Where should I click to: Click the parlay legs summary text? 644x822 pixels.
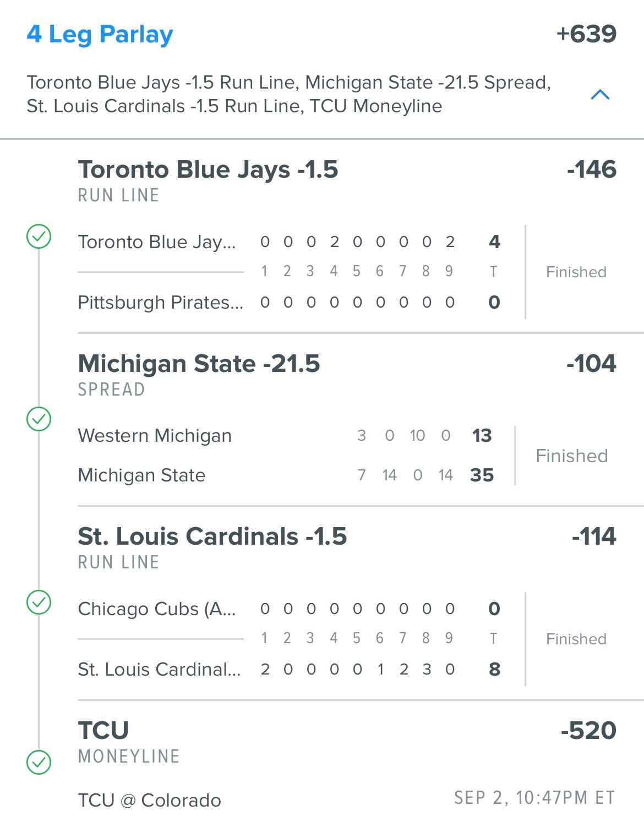[289, 94]
